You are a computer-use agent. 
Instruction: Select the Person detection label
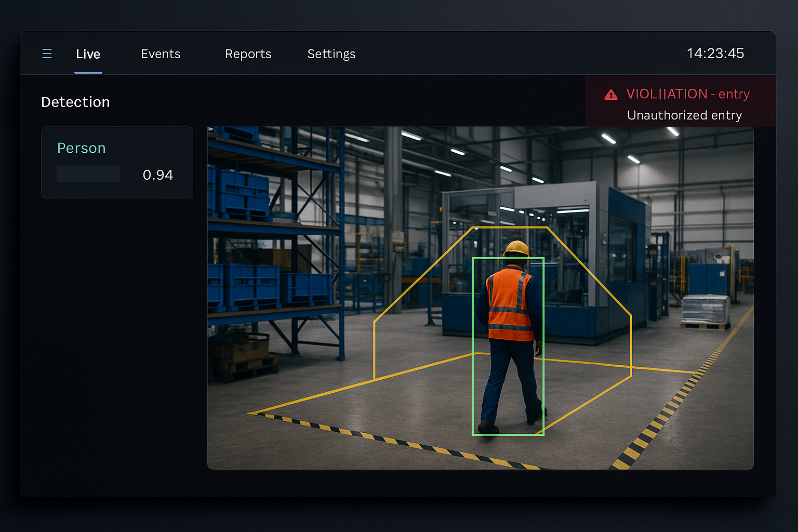[x=81, y=148]
